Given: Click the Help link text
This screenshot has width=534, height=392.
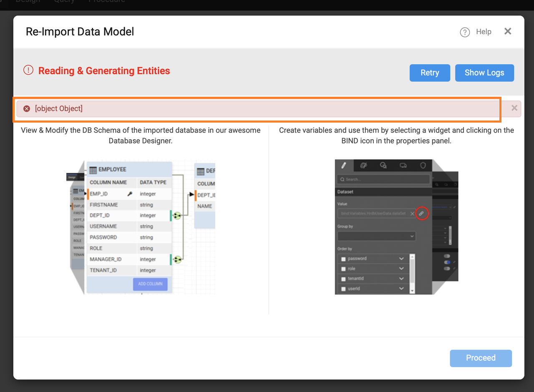Looking at the screenshot, I should 484,32.
